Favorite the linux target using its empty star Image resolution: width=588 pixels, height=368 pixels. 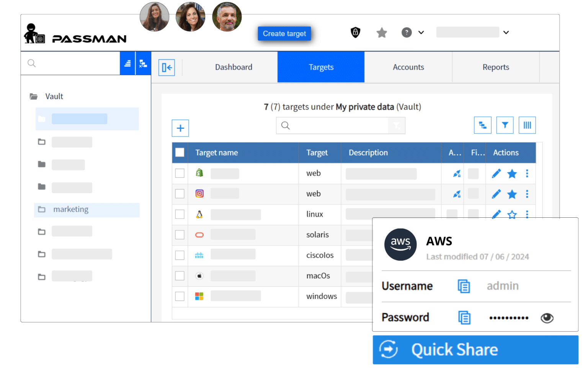click(512, 215)
